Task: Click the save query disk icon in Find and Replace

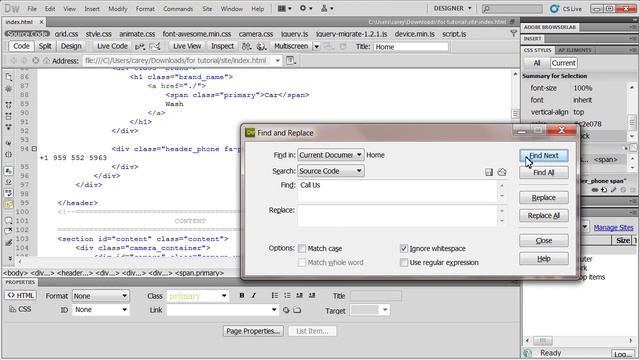Action: (489, 172)
